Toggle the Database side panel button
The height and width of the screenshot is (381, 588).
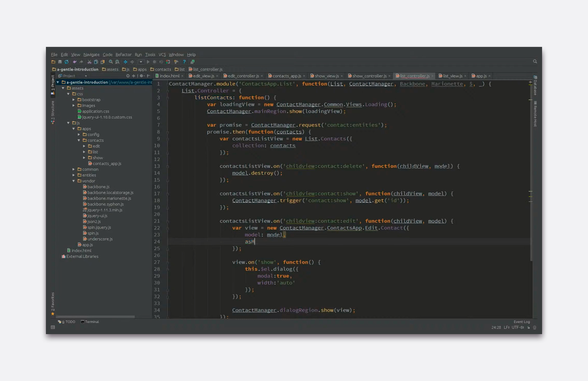tap(535, 86)
